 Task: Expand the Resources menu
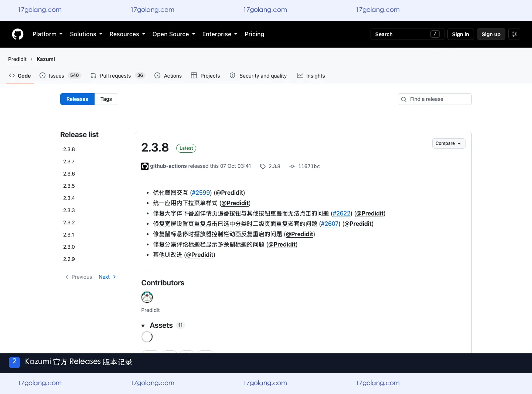127,34
